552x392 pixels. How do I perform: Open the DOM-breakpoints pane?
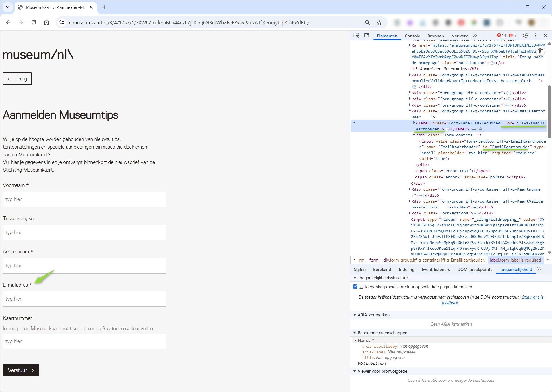pos(475,269)
